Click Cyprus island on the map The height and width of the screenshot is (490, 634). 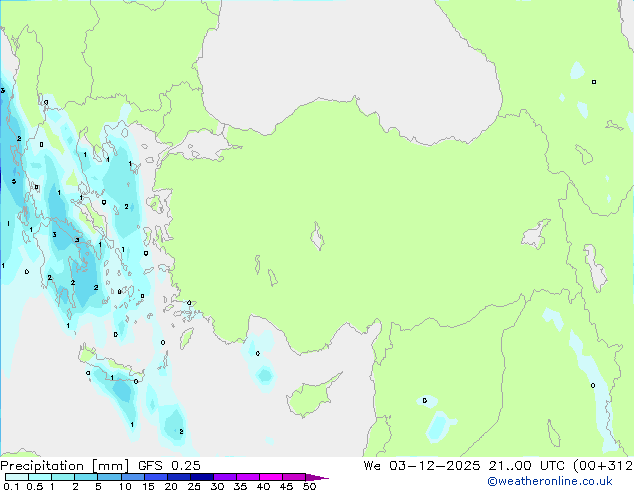coord(311,397)
